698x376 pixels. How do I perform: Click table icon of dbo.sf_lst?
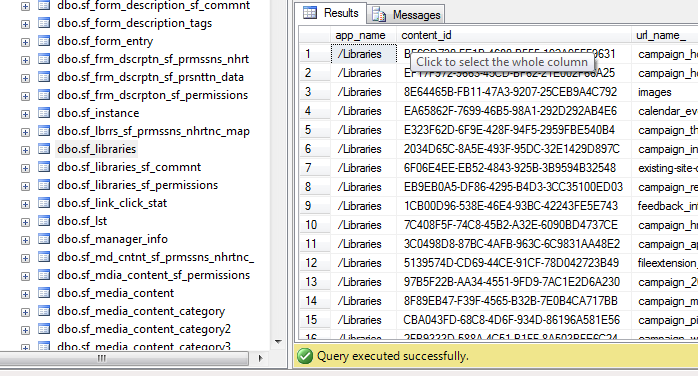pos(44,221)
